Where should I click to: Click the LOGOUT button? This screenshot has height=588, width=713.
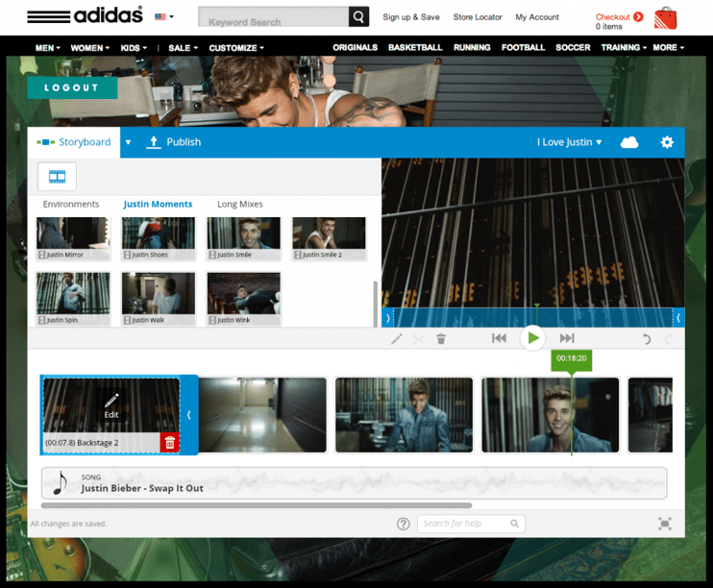coord(72,87)
